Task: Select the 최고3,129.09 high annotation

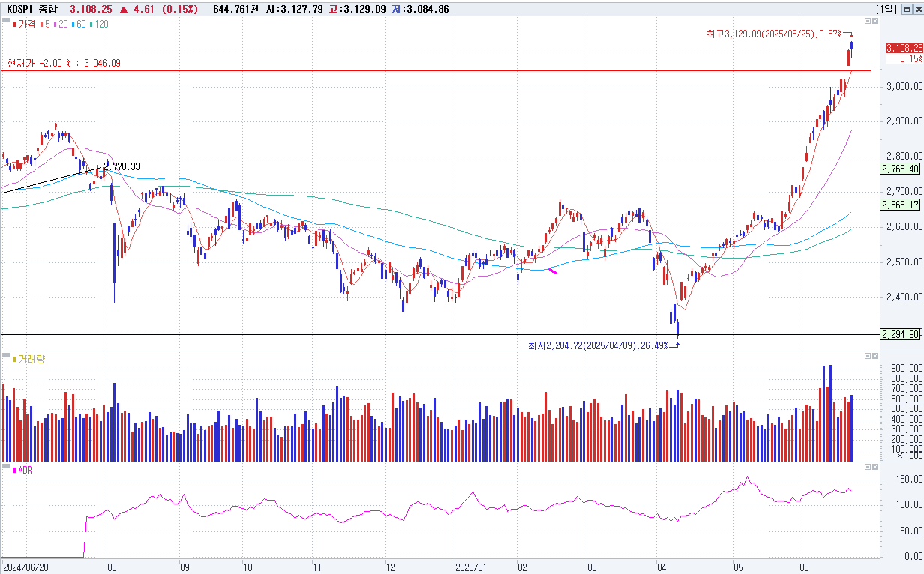Action: (774, 34)
